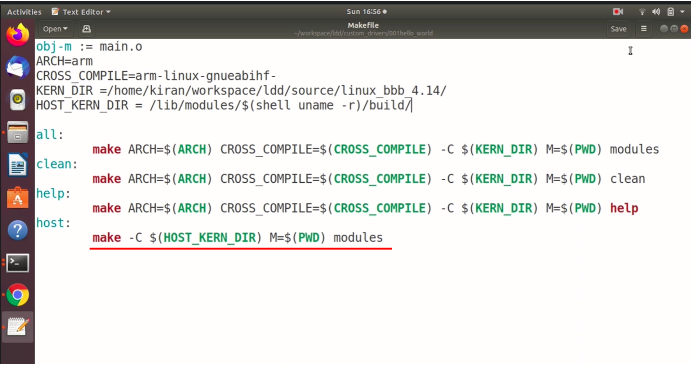Select the Text Editor dock icon

coord(18,327)
